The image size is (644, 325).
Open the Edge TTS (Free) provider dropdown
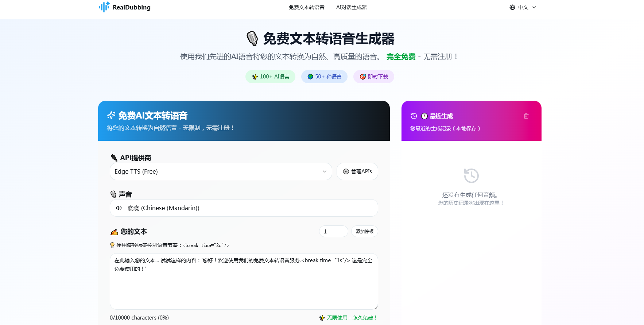[221, 171]
